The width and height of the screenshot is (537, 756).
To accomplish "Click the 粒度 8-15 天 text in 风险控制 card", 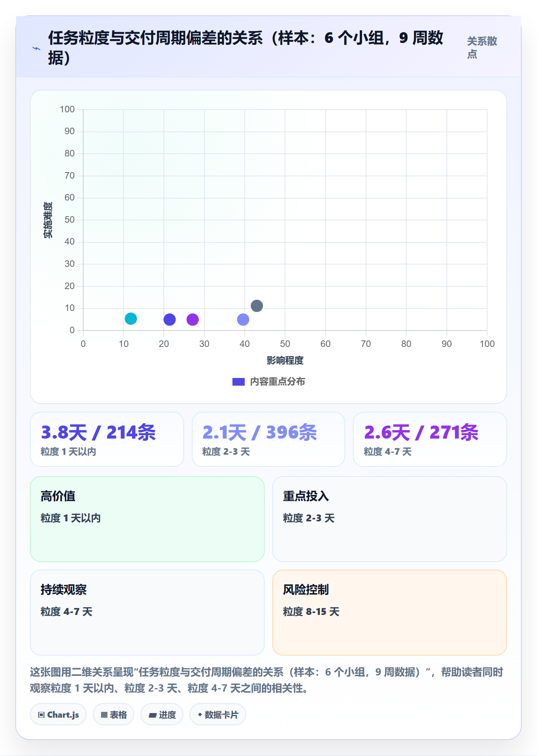I will (x=311, y=611).
